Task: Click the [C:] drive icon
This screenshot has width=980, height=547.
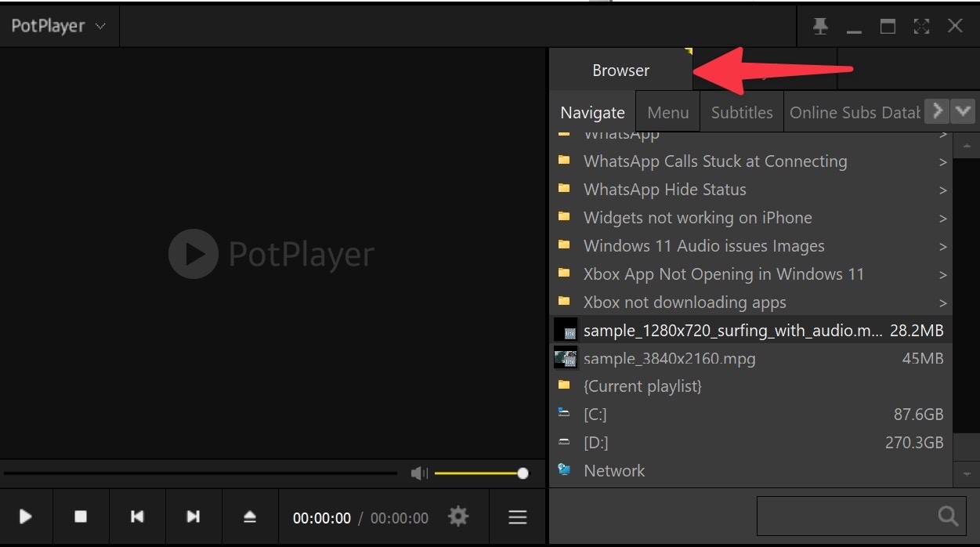Action: click(563, 411)
